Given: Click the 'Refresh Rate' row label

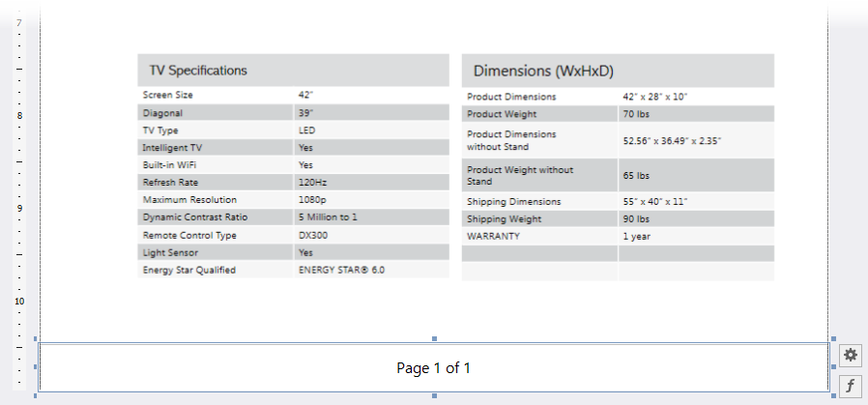Looking at the screenshot, I should (215, 182).
